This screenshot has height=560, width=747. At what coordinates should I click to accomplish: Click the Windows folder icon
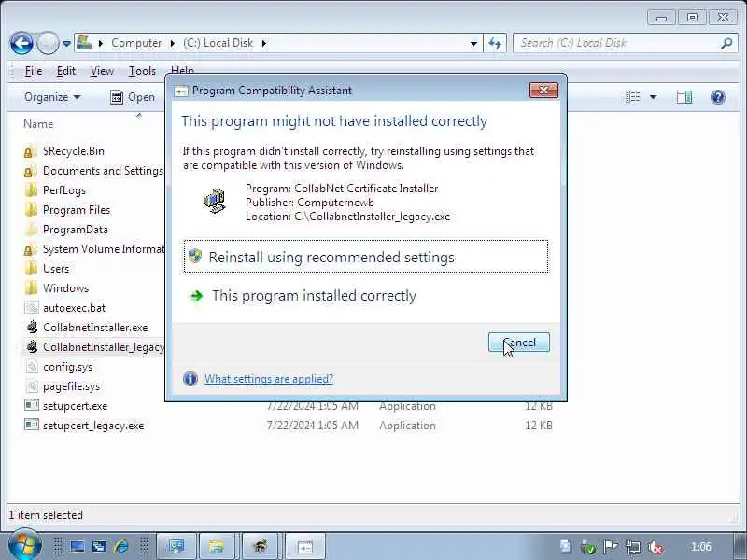(31, 287)
